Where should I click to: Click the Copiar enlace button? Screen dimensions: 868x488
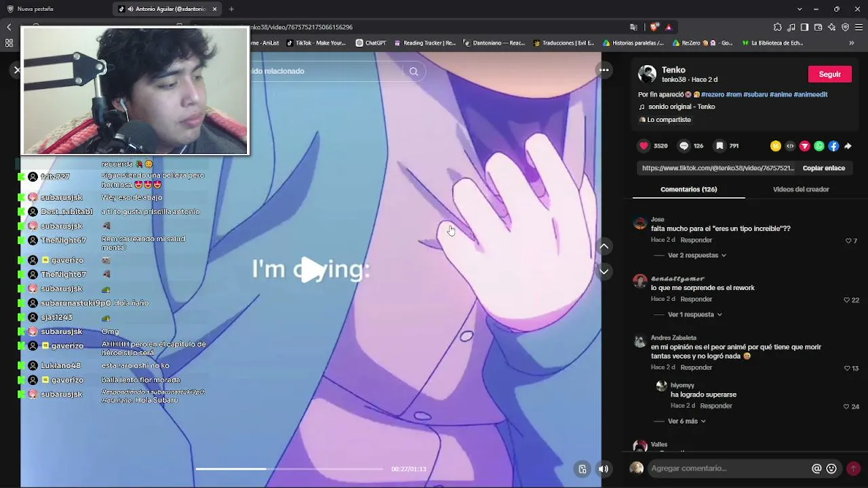(x=824, y=168)
